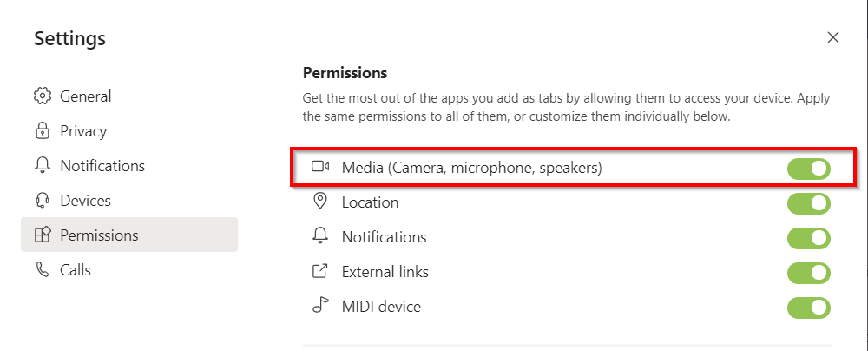This screenshot has width=868, height=351.
Task: Click the Privacy lock icon
Action: tap(42, 131)
